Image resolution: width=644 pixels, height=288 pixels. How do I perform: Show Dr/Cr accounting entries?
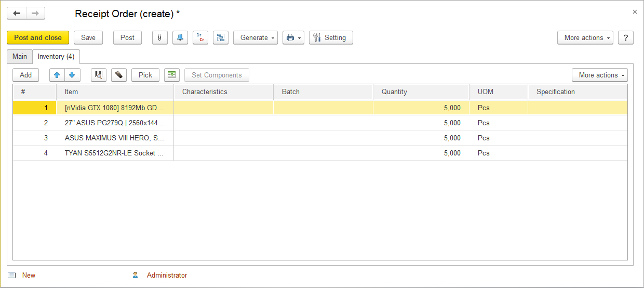[200, 38]
